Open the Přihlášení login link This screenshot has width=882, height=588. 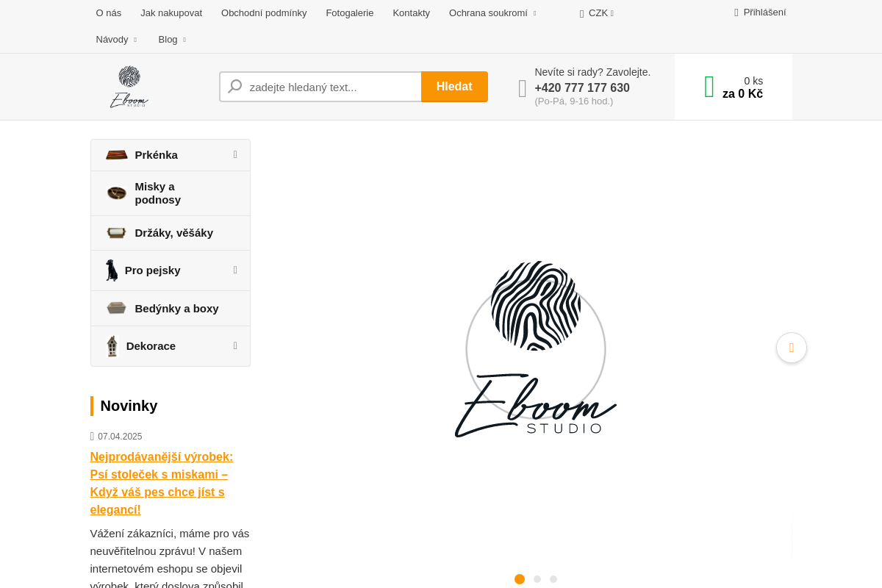pyautogui.click(x=760, y=12)
